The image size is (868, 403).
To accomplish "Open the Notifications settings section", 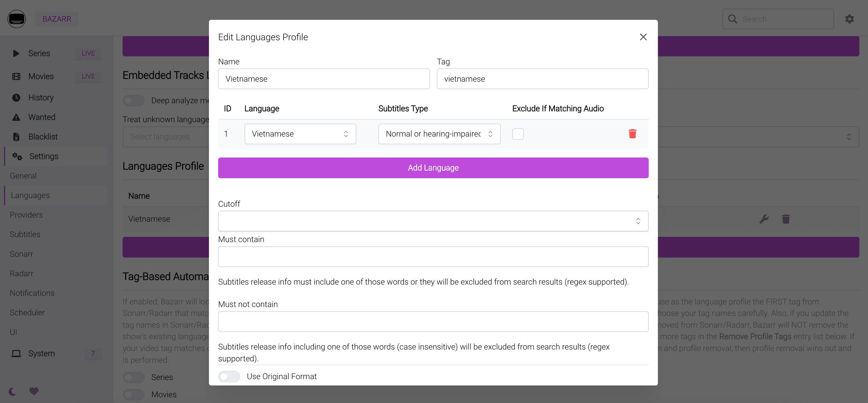I will [x=32, y=293].
